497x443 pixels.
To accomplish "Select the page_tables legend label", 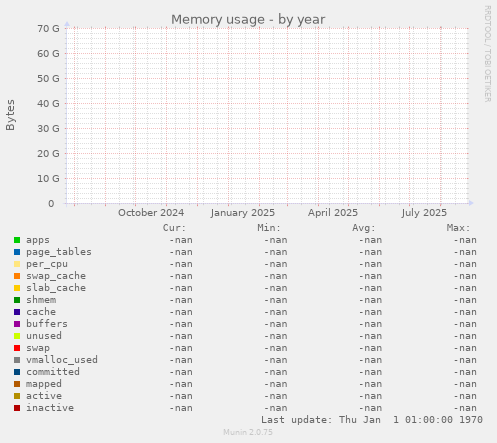I will [59, 252].
